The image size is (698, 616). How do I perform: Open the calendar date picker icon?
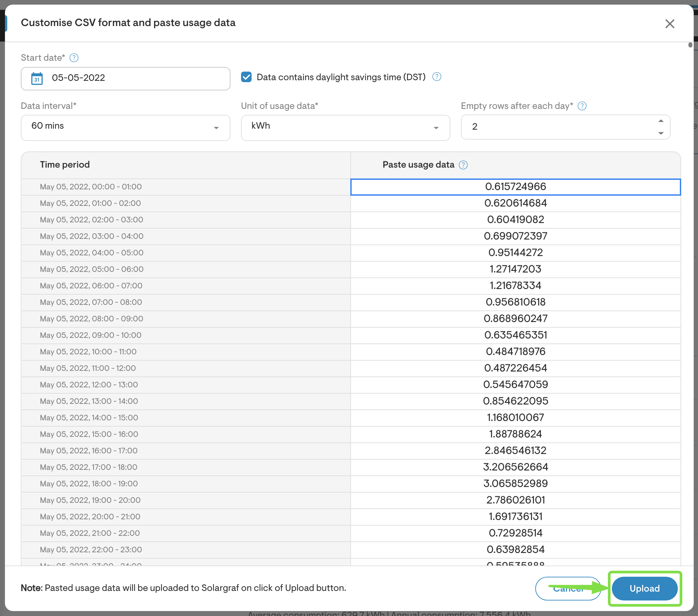[x=37, y=79]
